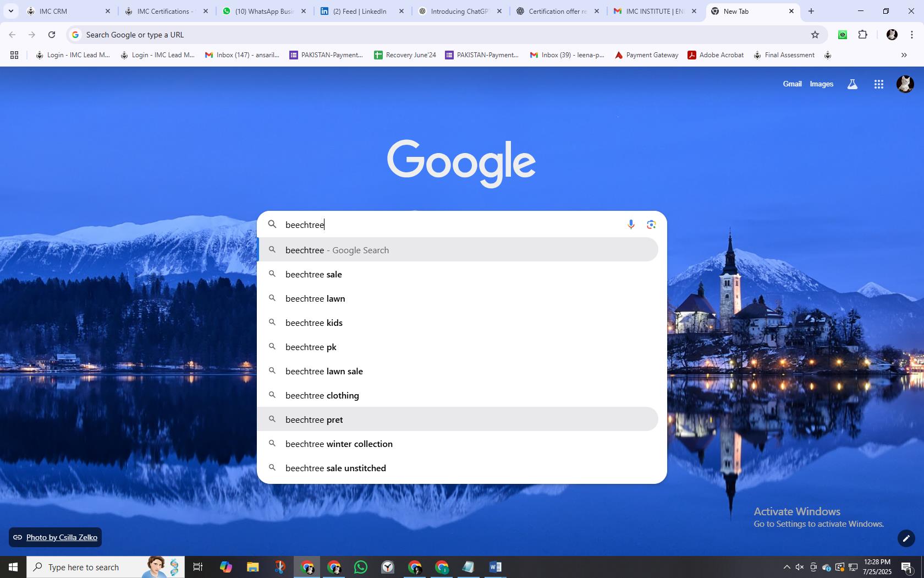This screenshot has width=924, height=578.
Task: Click Customize Chrome pencil icon
Action: [906, 538]
